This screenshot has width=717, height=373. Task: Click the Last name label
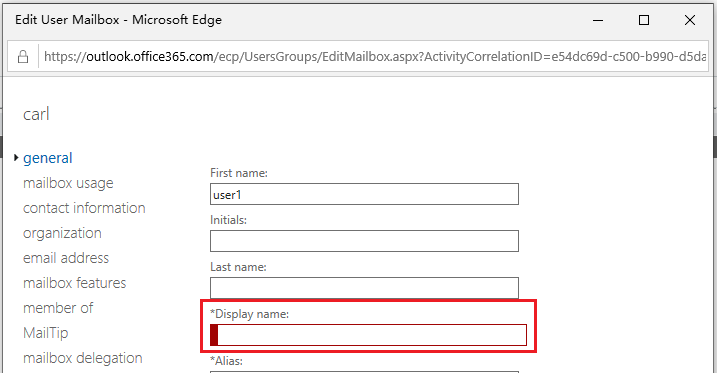click(238, 267)
